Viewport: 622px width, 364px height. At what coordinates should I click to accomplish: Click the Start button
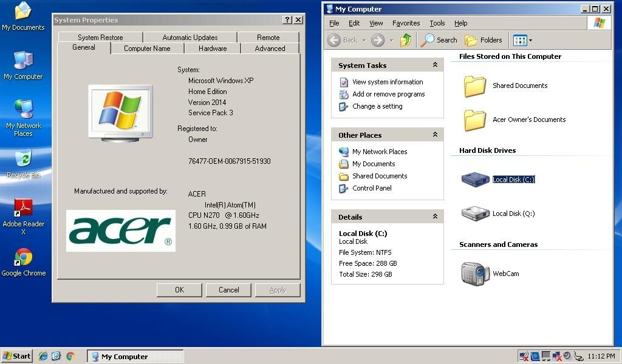click(x=16, y=356)
